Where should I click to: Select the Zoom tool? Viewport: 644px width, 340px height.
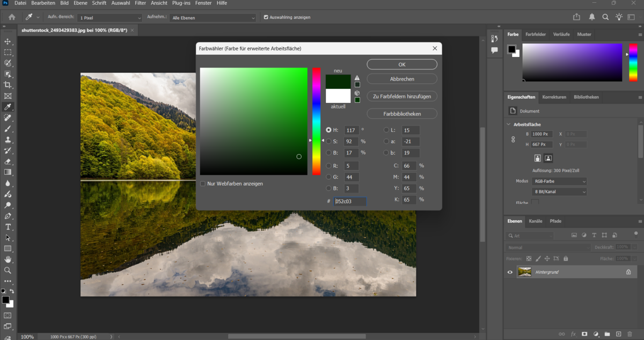click(x=8, y=269)
